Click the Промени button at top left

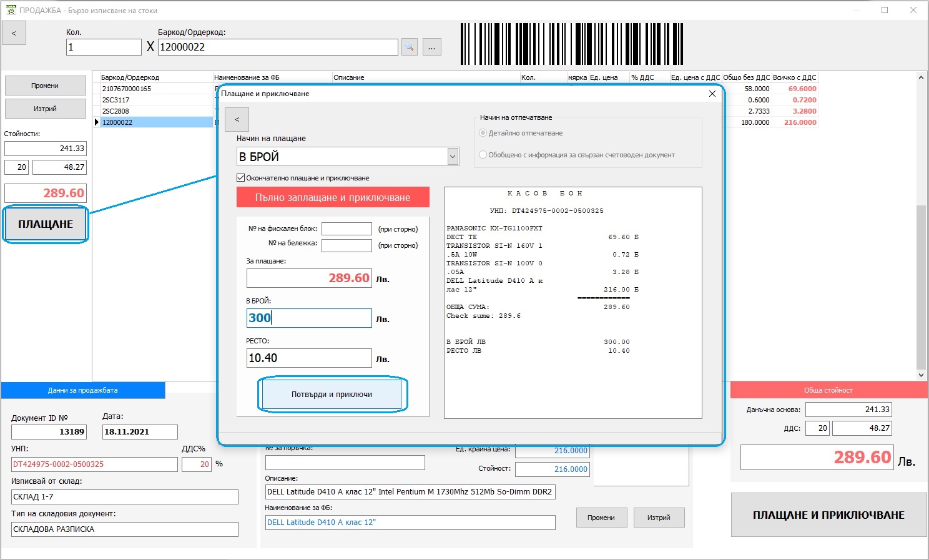tap(46, 86)
